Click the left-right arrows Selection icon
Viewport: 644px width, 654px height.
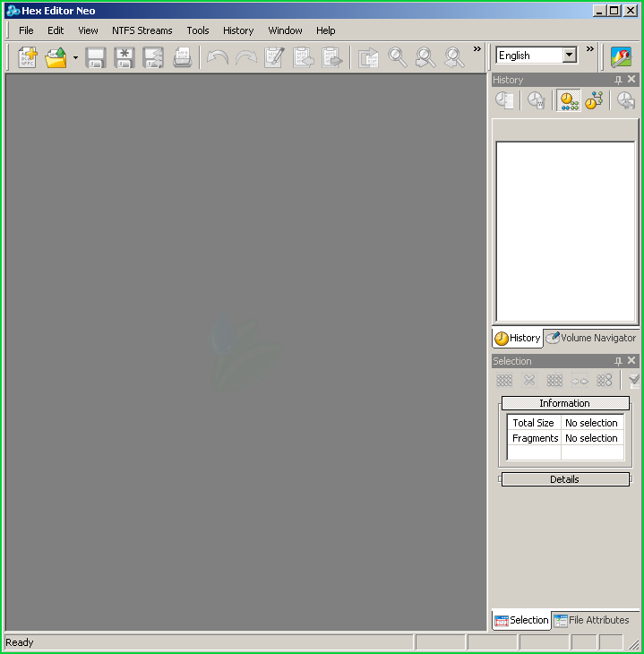pyautogui.click(x=580, y=380)
